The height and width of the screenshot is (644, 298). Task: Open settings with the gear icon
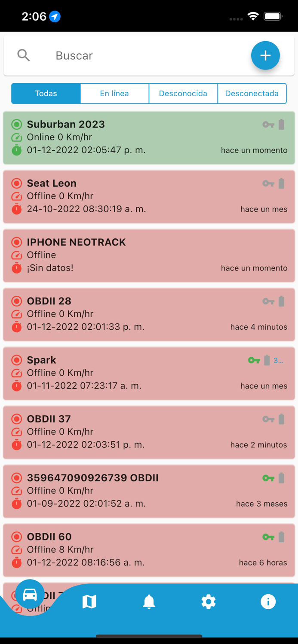click(209, 602)
